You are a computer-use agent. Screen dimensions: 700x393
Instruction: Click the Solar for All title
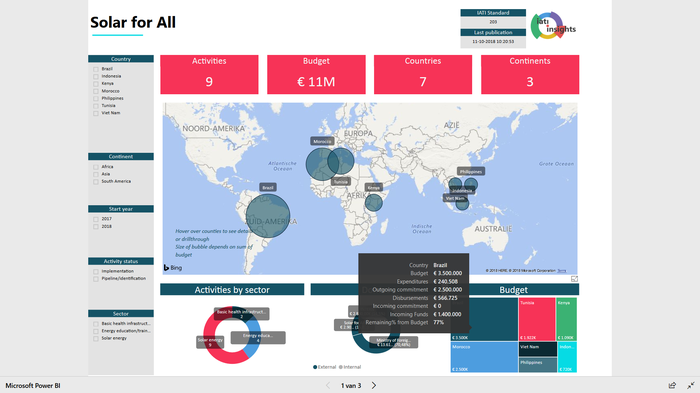point(133,22)
